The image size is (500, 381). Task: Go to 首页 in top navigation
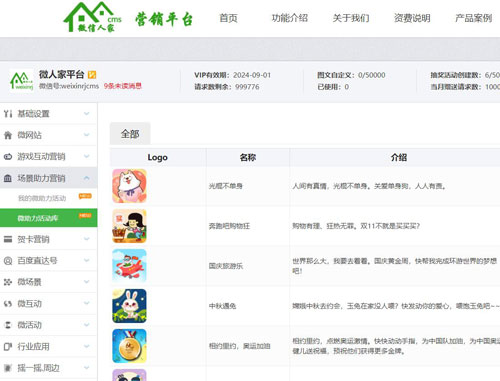(x=228, y=18)
